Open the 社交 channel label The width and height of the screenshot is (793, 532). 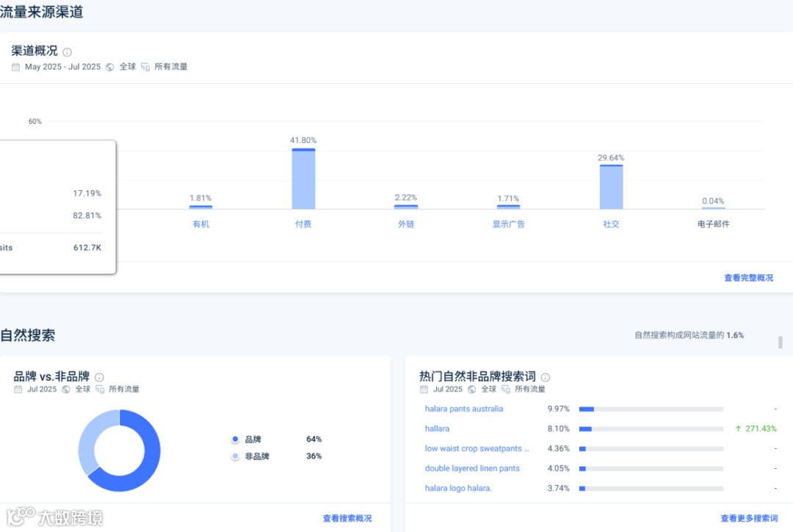click(611, 224)
